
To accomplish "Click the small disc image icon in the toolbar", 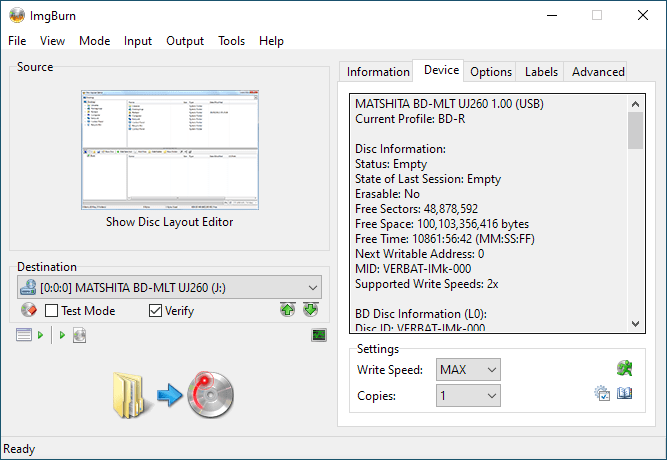I will click(79, 335).
